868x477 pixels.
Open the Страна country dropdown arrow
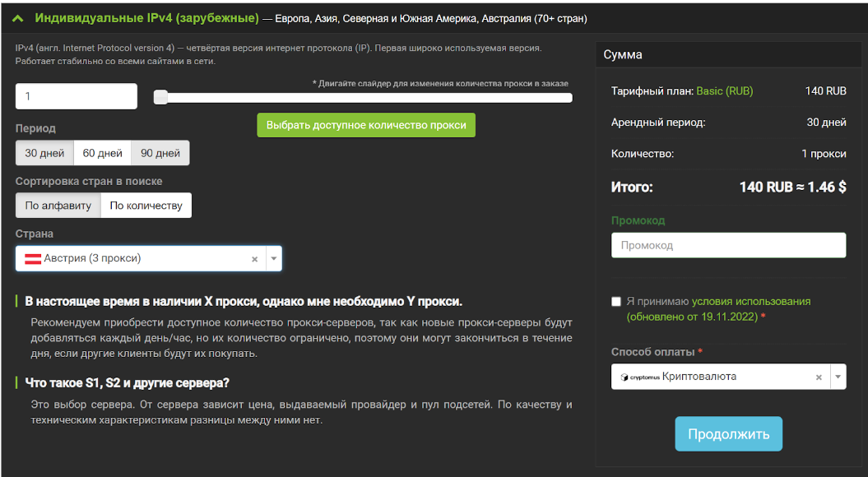click(273, 257)
